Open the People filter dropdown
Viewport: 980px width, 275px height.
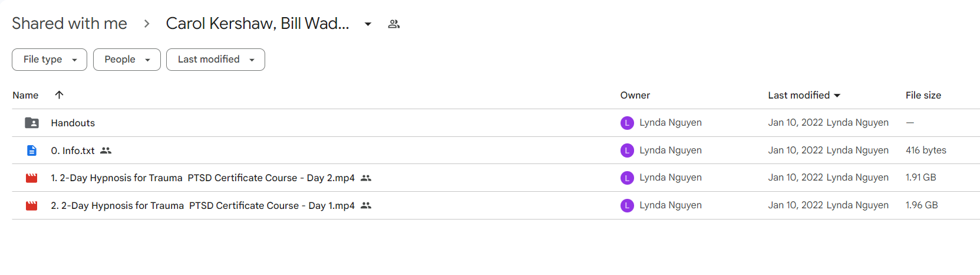[x=127, y=60]
